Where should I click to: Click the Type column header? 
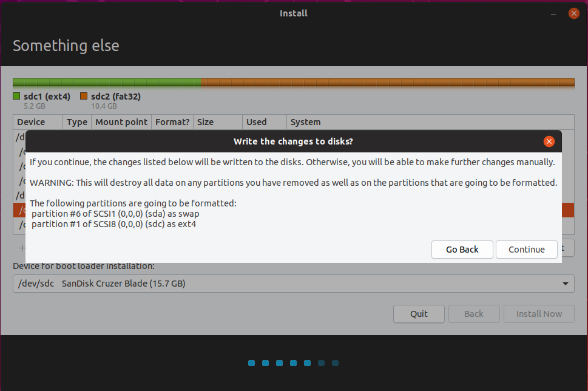pos(77,122)
